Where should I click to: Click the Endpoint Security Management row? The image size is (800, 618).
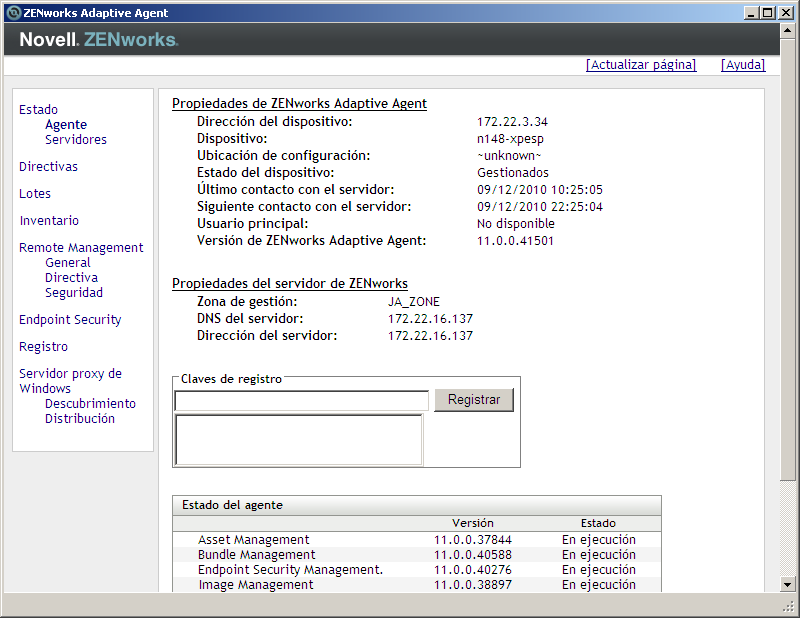[417, 570]
